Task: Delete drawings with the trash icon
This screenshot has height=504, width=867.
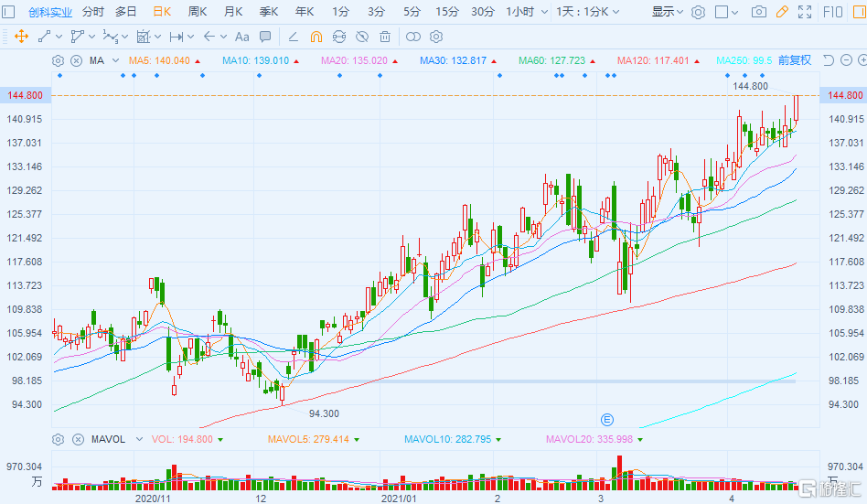Action: tap(385, 37)
